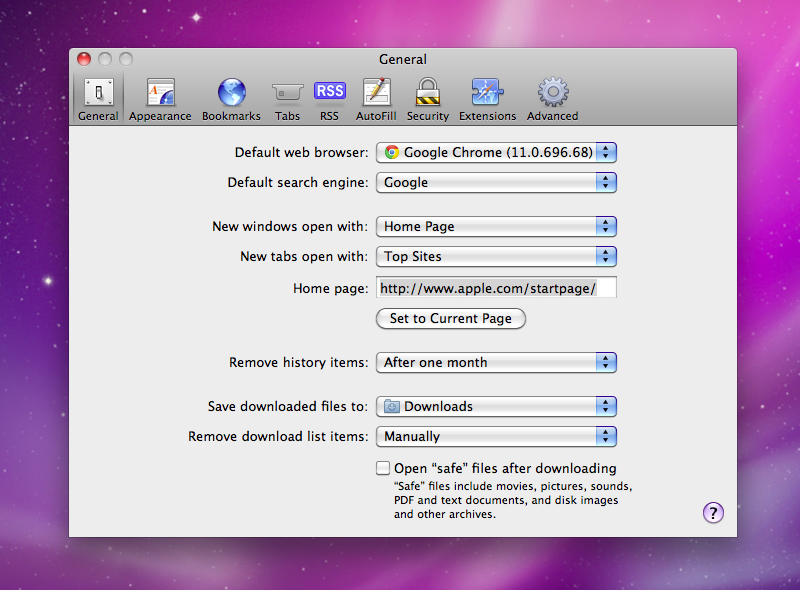Click the "Home page:" label text
The width and height of the screenshot is (800, 590).
tap(331, 288)
